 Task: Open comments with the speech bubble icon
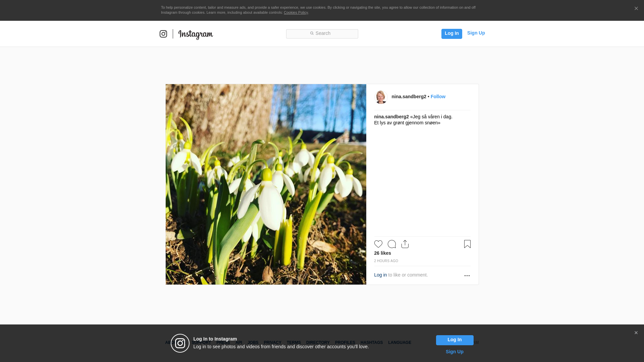click(391, 244)
